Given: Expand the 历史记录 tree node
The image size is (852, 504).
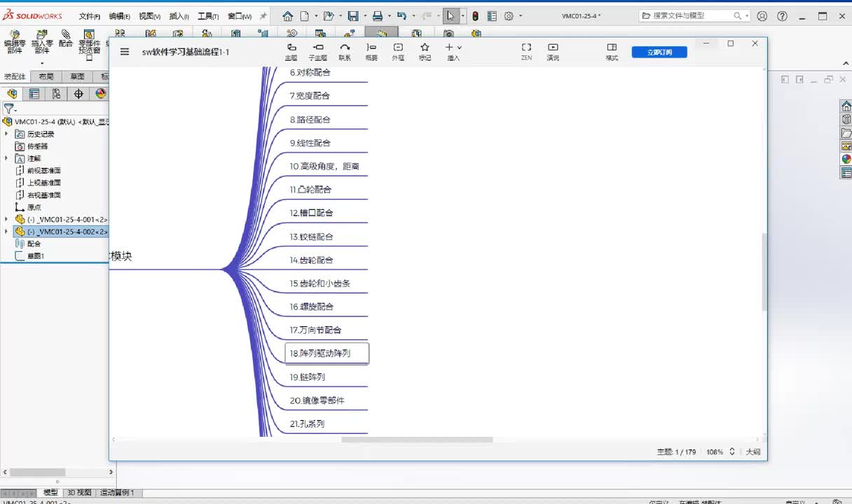Looking at the screenshot, I should [x=7, y=134].
